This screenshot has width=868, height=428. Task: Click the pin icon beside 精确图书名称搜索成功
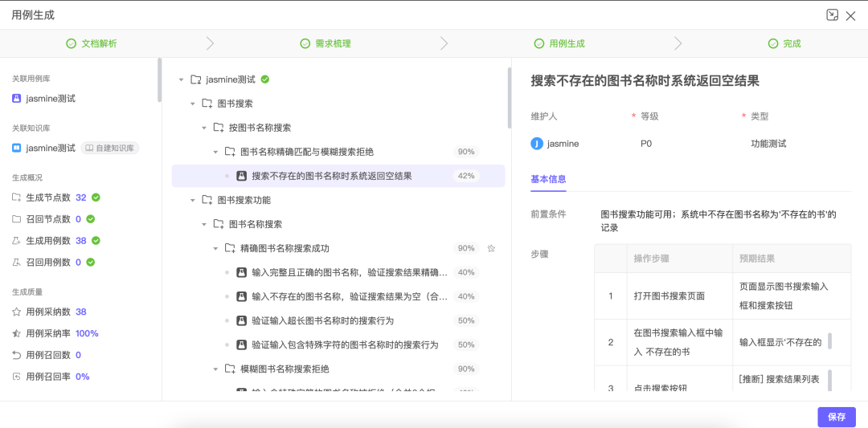point(490,248)
